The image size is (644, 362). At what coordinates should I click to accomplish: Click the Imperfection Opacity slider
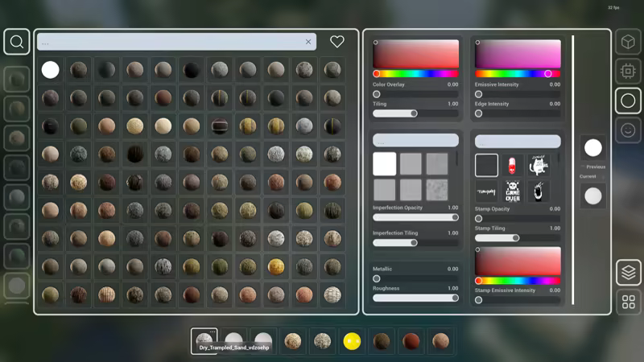pos(415,217)
